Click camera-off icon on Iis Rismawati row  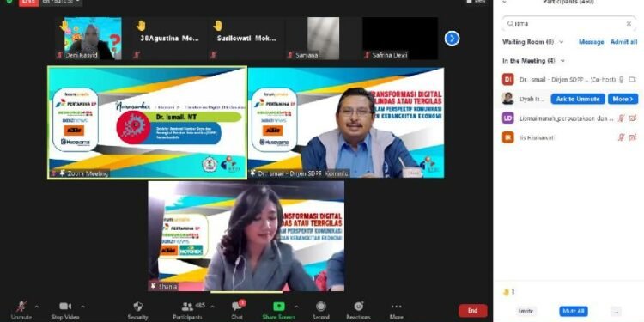632,137
